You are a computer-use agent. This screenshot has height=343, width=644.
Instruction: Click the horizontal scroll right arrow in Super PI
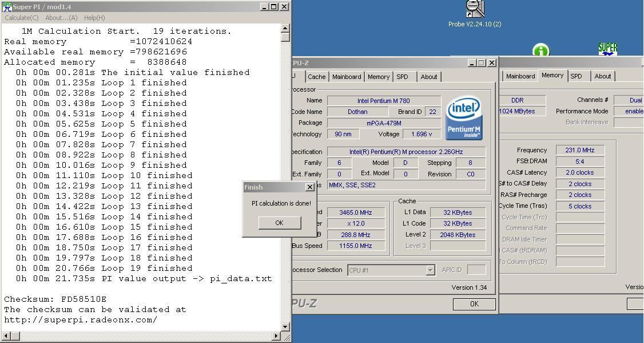point(276,336)
